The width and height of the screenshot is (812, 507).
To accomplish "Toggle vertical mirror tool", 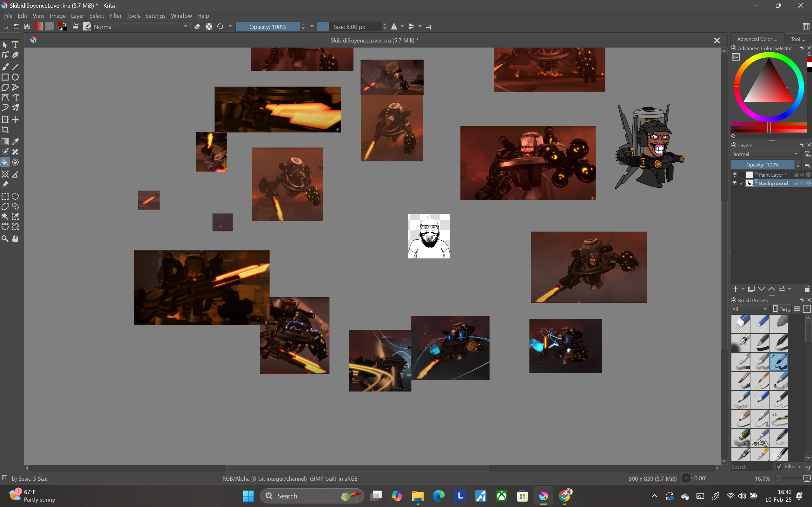I will click(x=412, y=27).
